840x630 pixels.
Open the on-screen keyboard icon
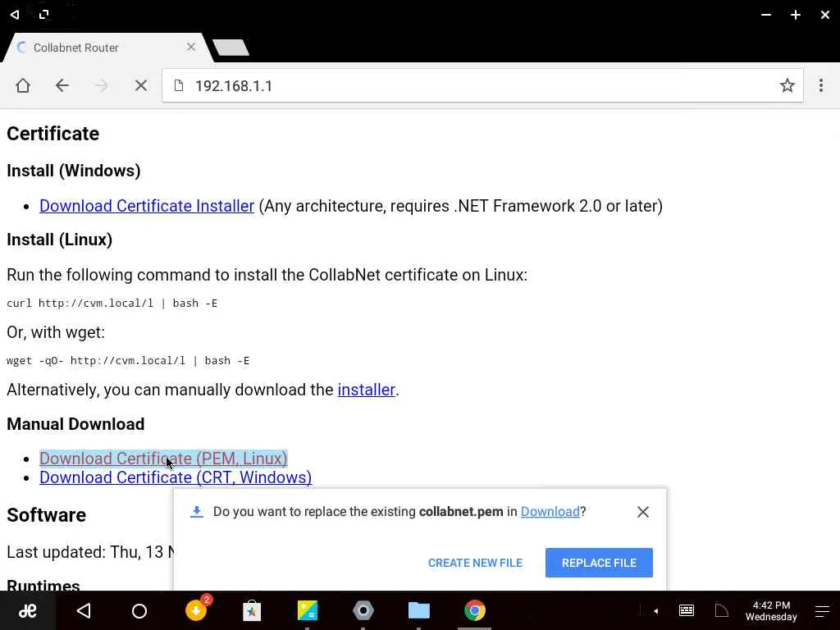687,610
